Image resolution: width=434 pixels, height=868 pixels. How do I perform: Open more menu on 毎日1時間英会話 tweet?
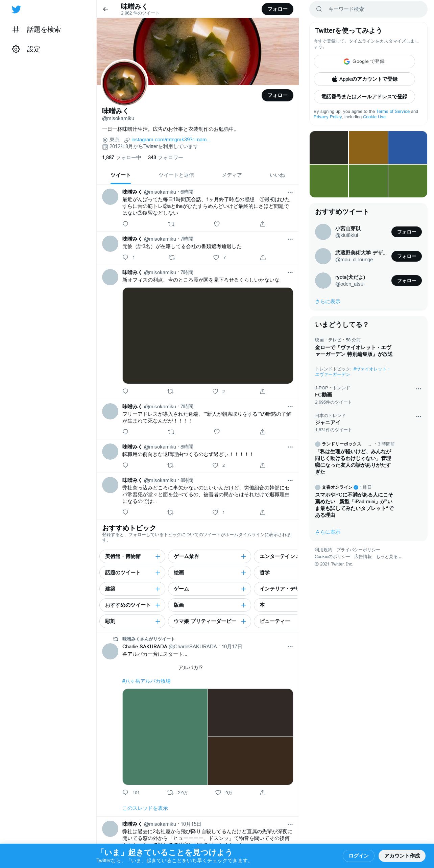coord(290,192)
